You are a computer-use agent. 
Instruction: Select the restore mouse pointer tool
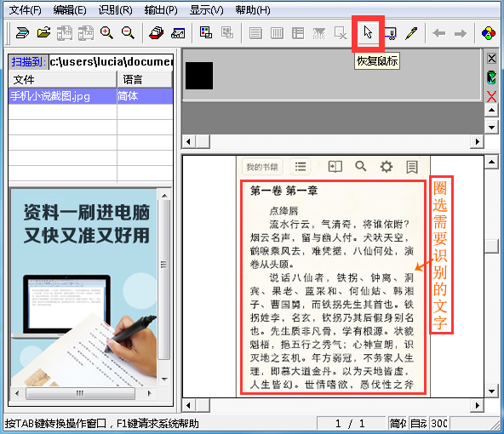368,33
